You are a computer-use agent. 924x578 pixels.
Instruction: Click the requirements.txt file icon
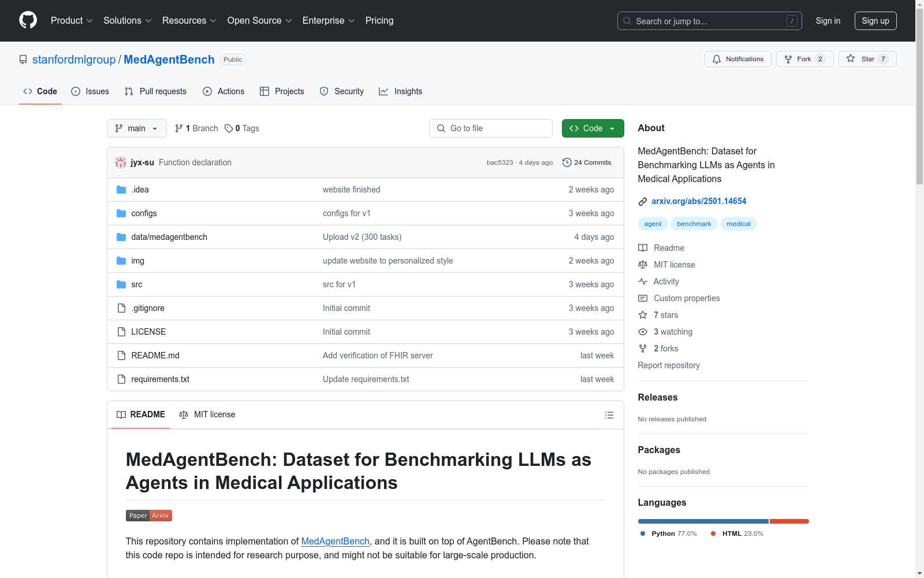pos(121,379)
